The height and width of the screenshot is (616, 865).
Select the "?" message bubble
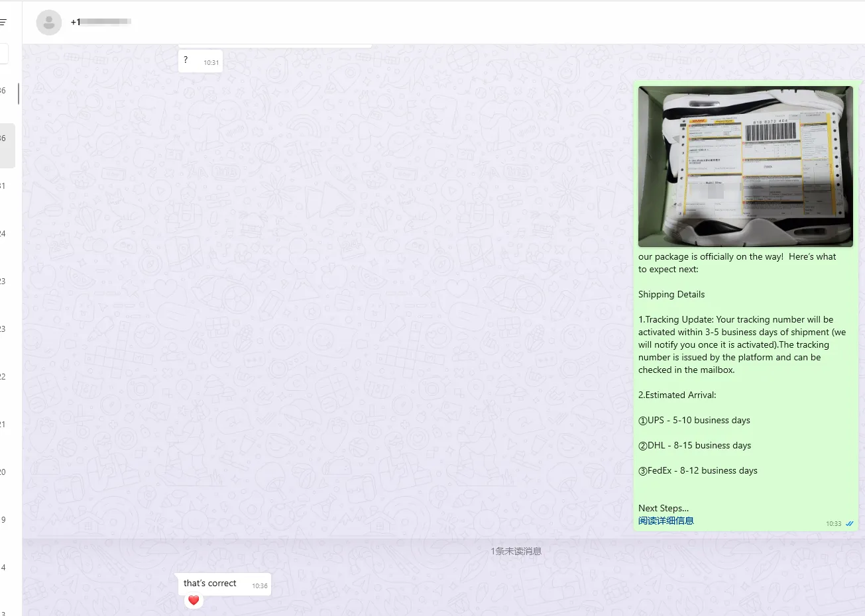(x=200, y=61)
